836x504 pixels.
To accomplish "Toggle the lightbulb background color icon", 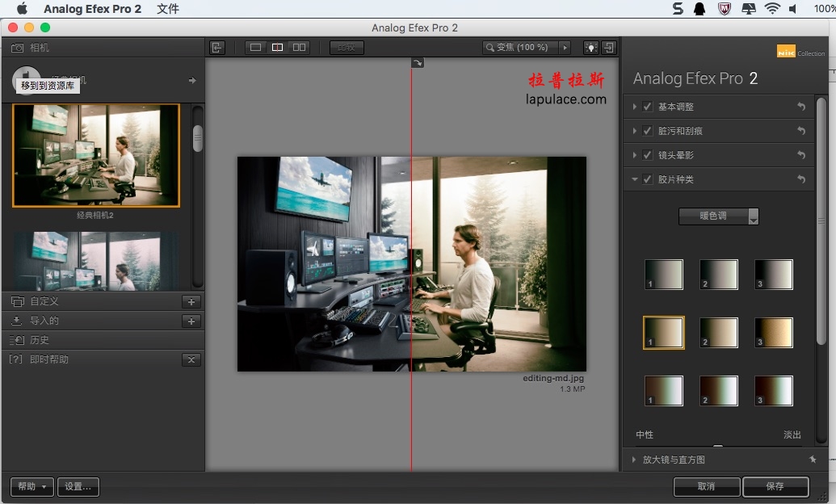I will pyautogui.click(x=590, y=48).
